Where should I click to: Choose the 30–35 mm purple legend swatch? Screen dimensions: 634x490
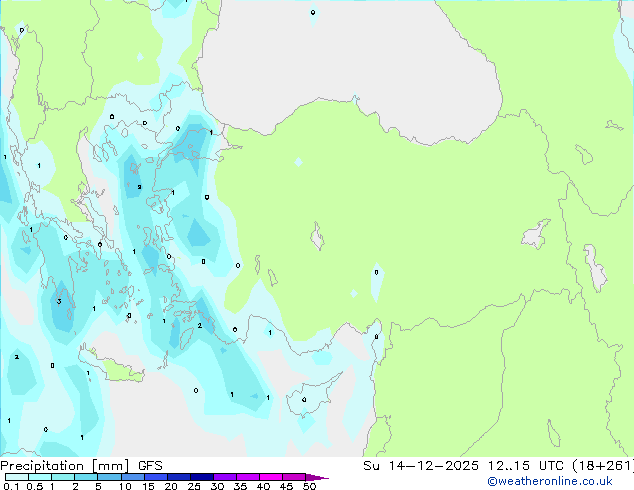coord(224,477)
